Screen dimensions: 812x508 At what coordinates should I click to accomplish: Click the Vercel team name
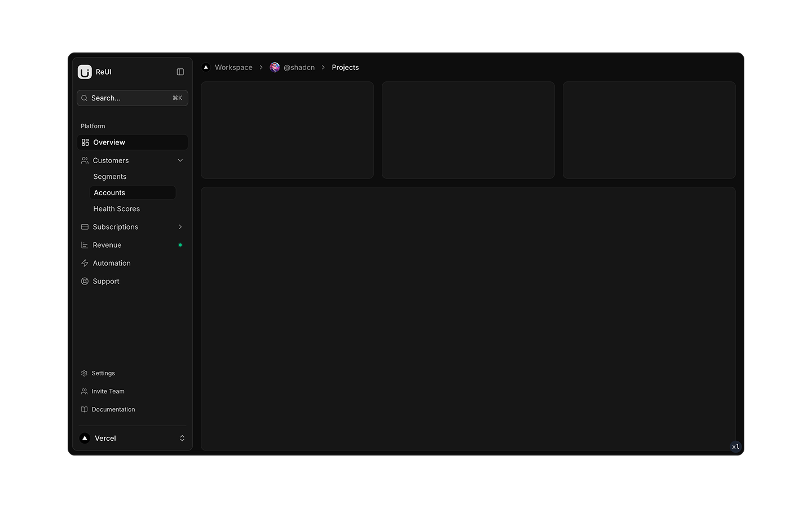(105, 438)
